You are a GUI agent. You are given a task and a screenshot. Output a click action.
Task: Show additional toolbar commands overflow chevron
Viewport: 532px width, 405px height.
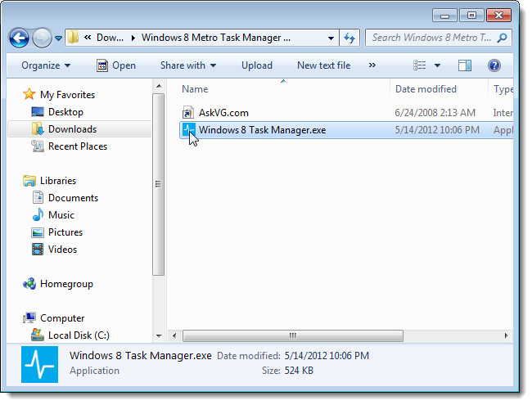(372, 65)
